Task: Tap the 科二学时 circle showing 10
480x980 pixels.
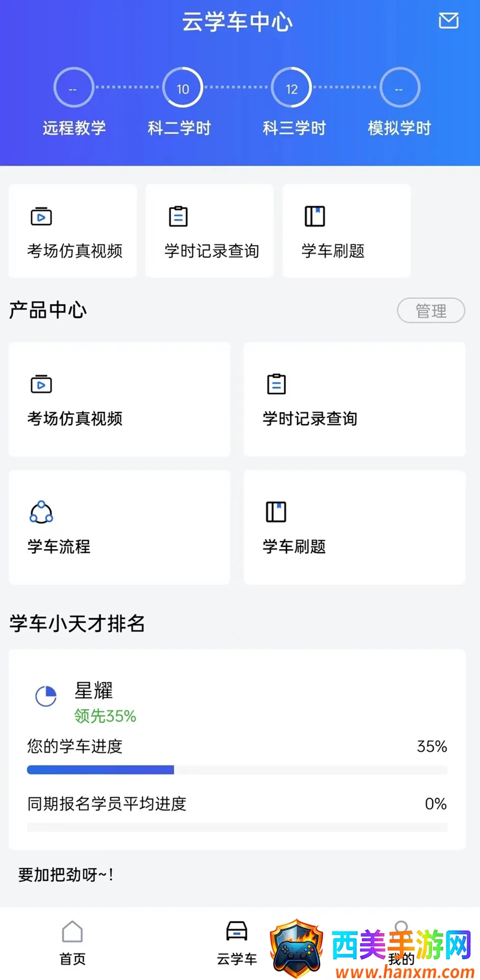Action: (x=182, y=88)
